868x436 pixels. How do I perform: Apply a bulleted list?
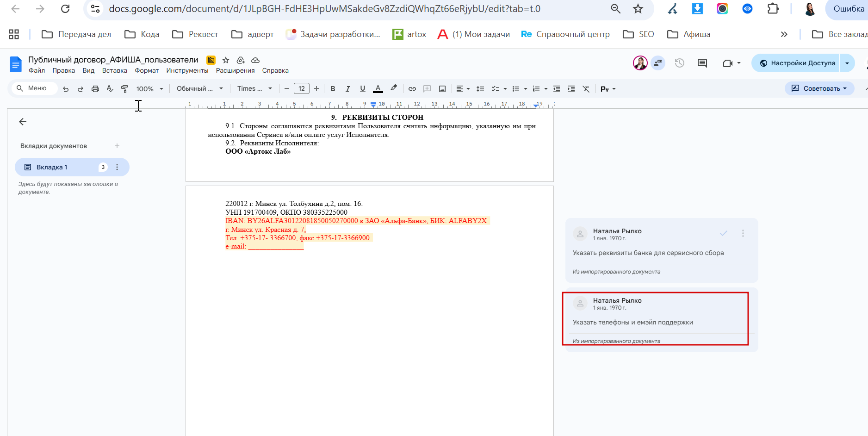(516, 89)
